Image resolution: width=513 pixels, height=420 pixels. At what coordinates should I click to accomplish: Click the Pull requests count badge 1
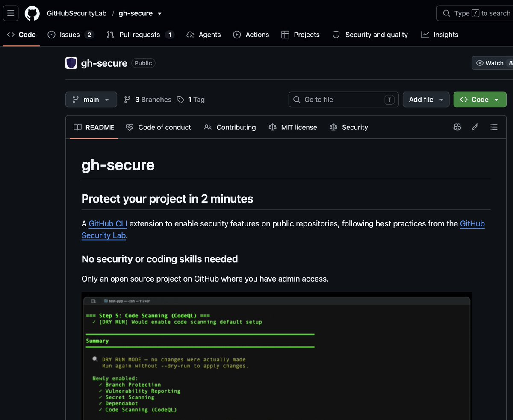point(170,35)
